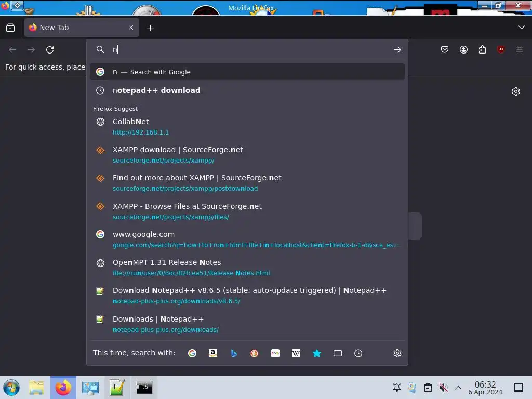The height and width of the screenshot is (399, 532).
Task: Expand the hidden tray icons arrow
Action: (x=458, y=387)
